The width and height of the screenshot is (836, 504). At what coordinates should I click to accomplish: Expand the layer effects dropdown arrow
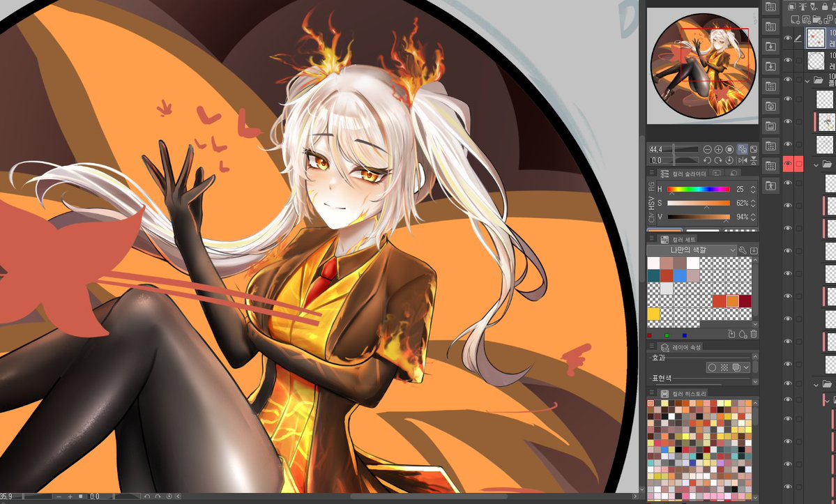point(746,367)
